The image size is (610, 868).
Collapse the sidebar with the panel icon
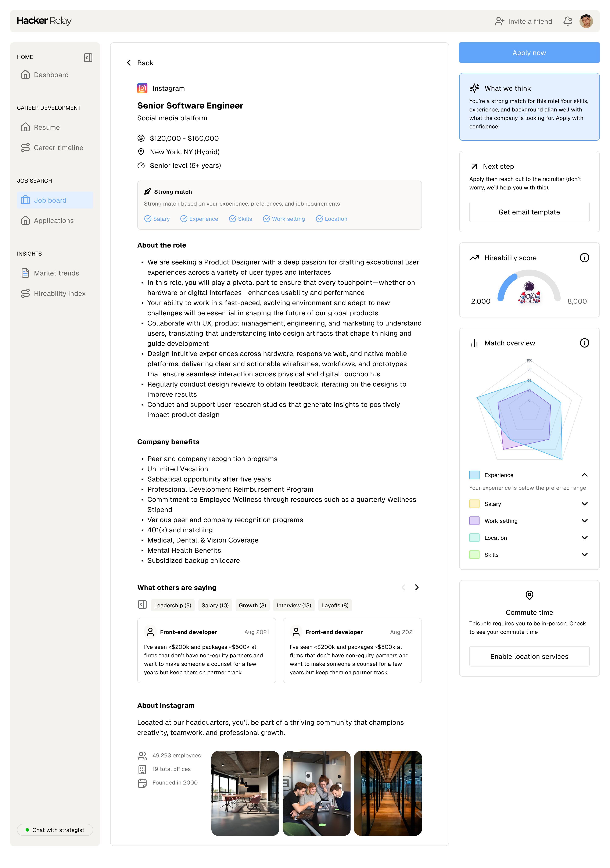pos(88,57)
